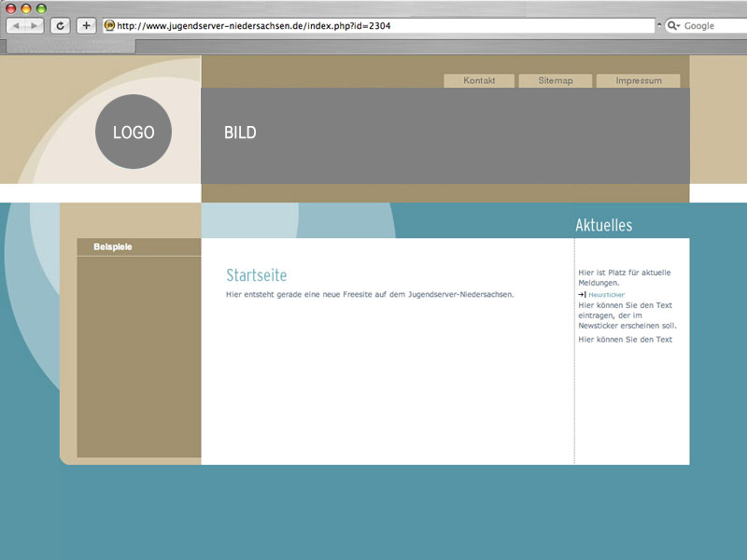
Task: Click the BILD banner image placeholder
Action: [x=444, y=135]
